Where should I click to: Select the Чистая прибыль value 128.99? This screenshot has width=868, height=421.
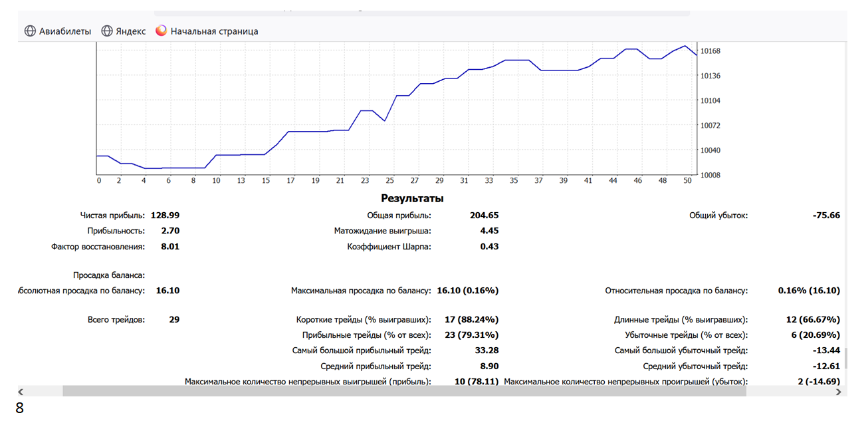(x=165, y=215)
